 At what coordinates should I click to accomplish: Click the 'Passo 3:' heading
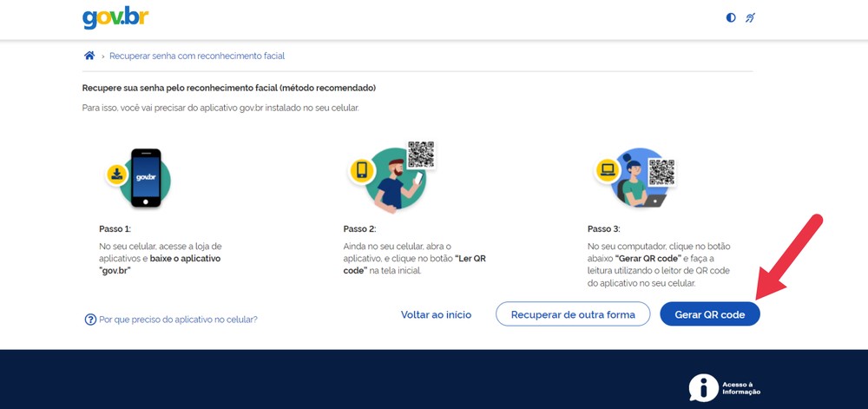click(x=604, y=228)
